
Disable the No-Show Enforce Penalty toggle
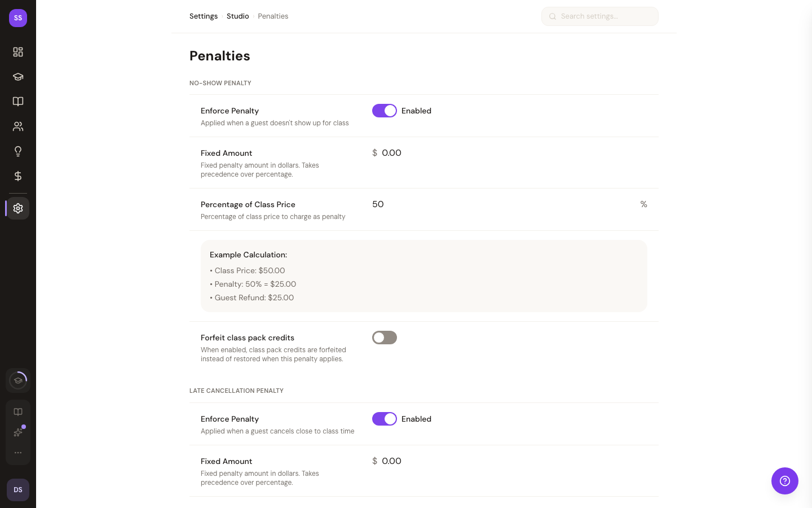click(385, 111)
